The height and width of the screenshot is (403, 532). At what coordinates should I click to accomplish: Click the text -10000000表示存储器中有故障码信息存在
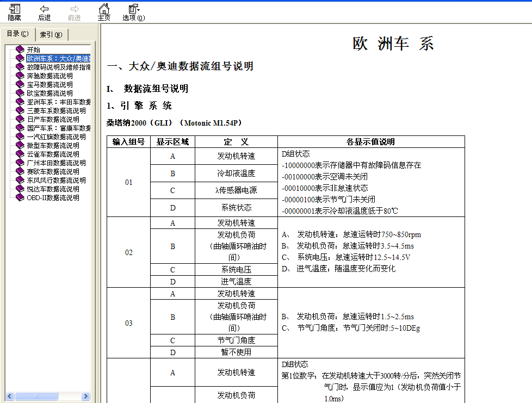click(351, 165)
